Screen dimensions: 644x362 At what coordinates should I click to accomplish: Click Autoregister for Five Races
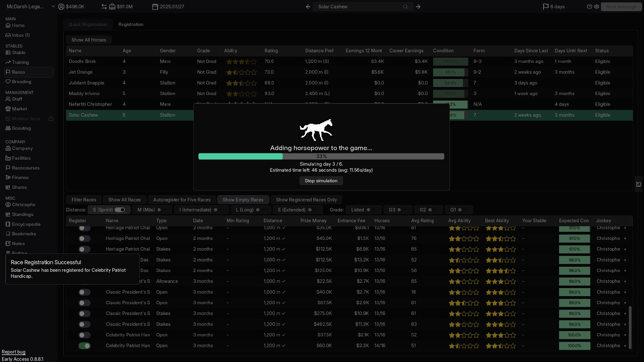(182, 200)
